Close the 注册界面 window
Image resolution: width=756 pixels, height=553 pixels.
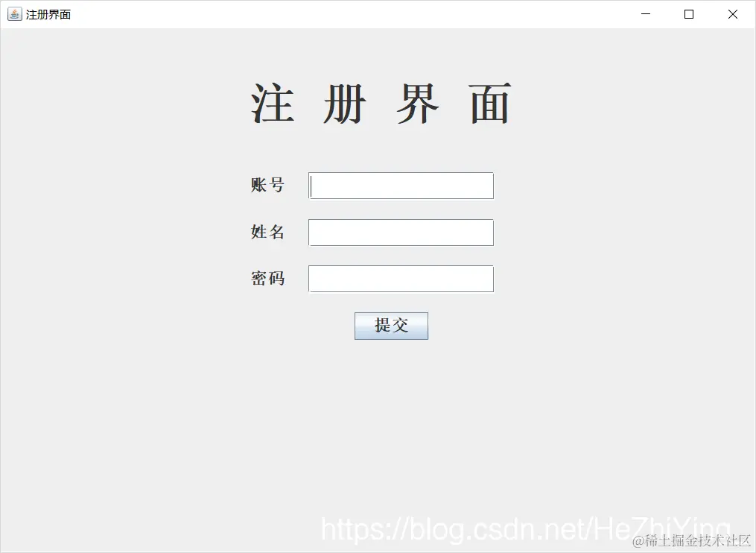pyautogui.click(x=732, y=14)
